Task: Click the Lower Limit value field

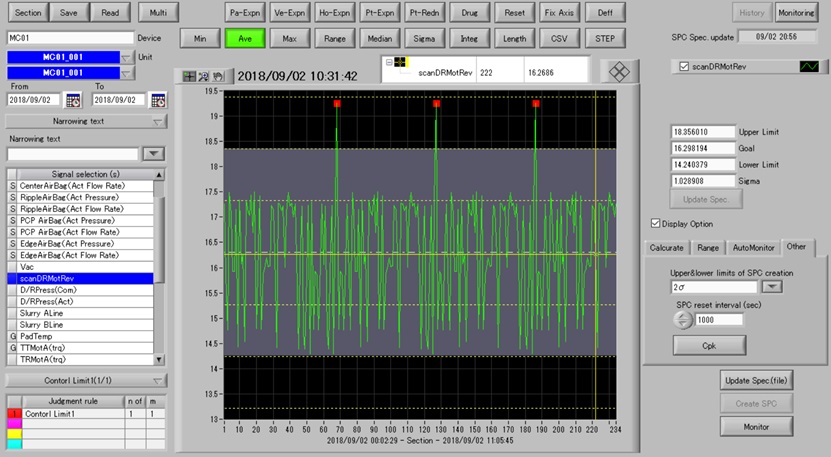Action: point(703,165)
